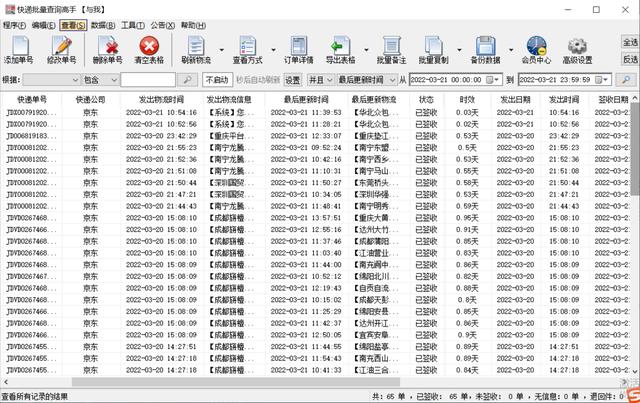The width and height of the screenshot is (640, 403).
Task: Open the 工具(T) menu
Action: [133, 25]
